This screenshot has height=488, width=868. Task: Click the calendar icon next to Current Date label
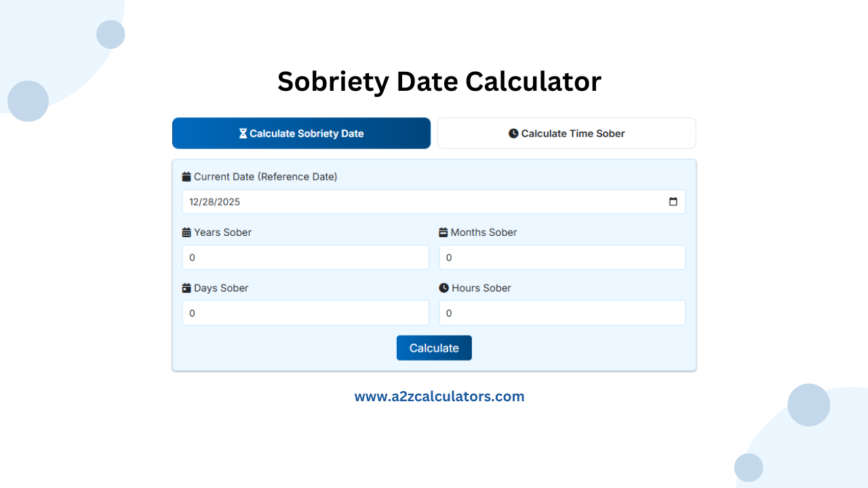coord(186,176)
